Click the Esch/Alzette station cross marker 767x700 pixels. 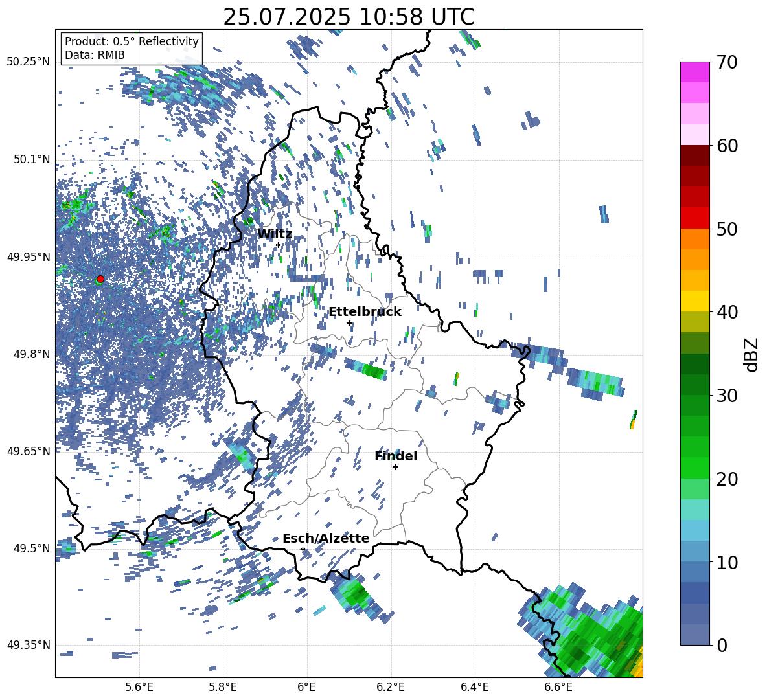coord(303,549)
